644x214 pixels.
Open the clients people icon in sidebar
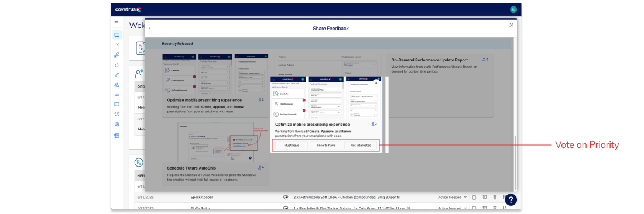pyautogui.click(x=117, y=85)
